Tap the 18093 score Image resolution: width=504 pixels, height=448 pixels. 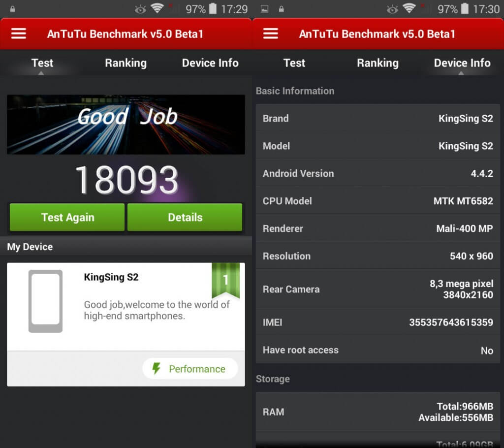126,180
